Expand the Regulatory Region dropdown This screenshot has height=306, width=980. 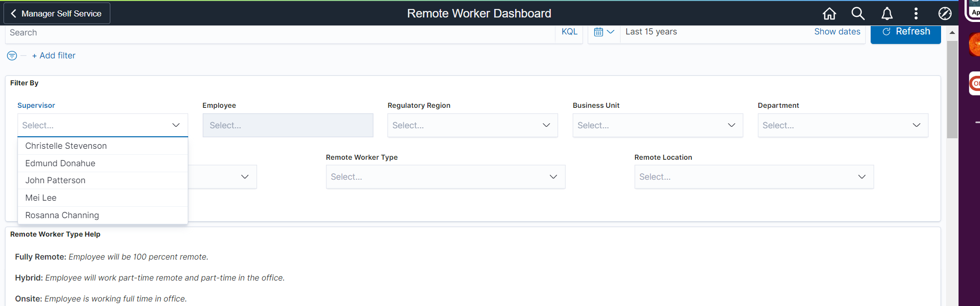(x=472, y=125)
